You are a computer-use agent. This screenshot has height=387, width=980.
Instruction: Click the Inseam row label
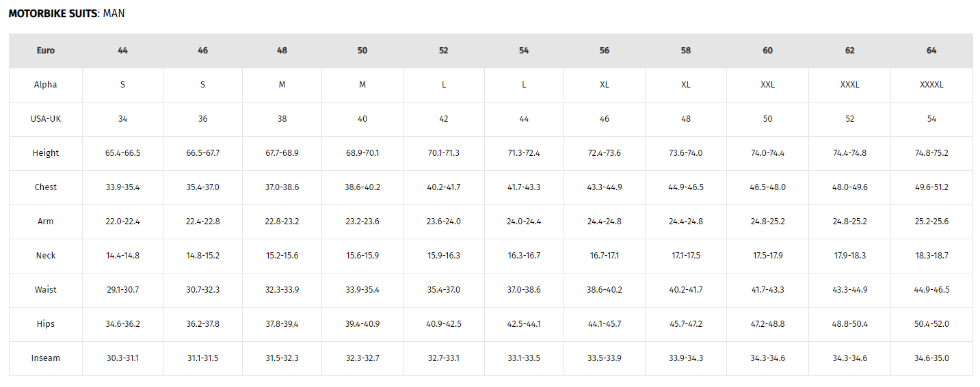coord(46,358)
